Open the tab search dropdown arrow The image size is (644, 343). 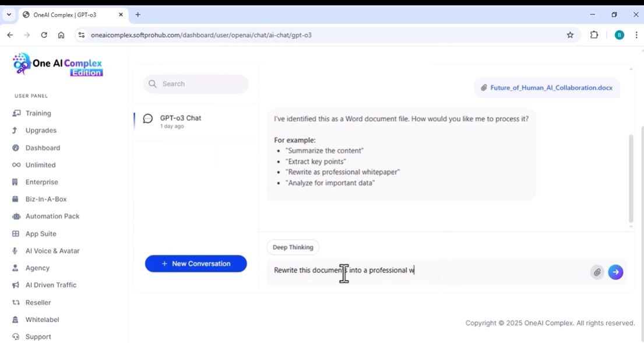[9, 15]
